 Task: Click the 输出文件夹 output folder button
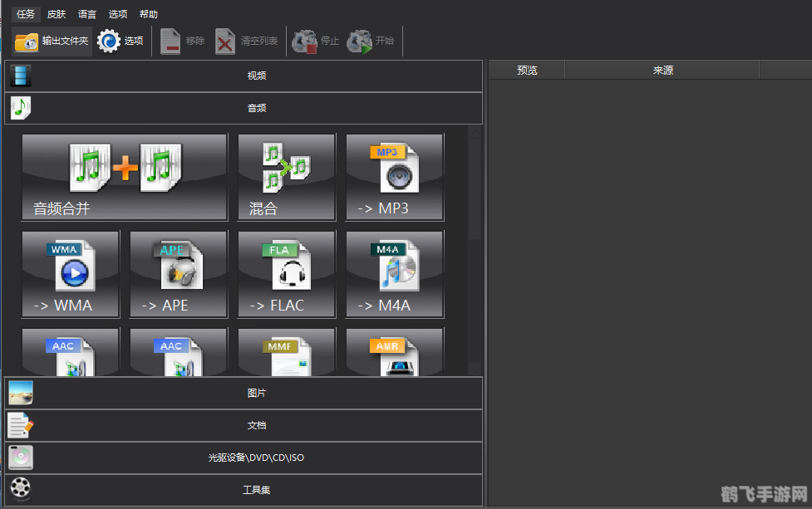pyautogui.click(x=52, y=41)
